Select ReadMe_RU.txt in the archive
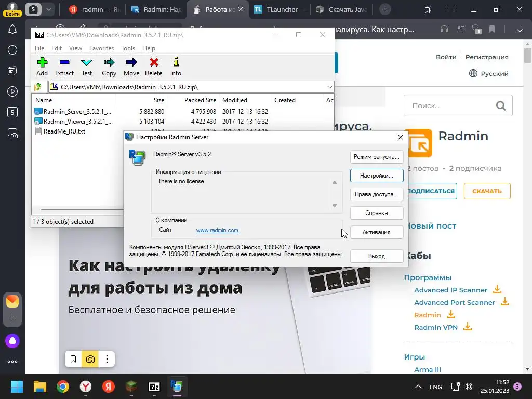This screenshot has height=399, width=532. [64, 131]
